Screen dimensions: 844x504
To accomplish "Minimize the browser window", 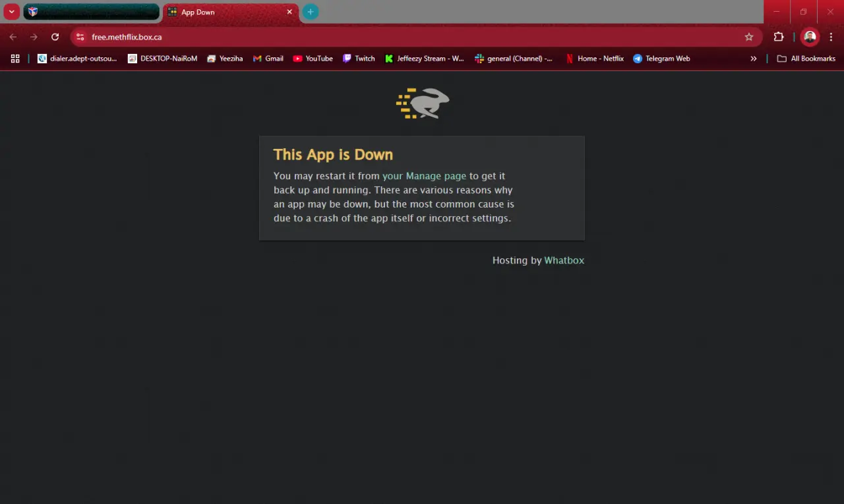I will point(777,12).
